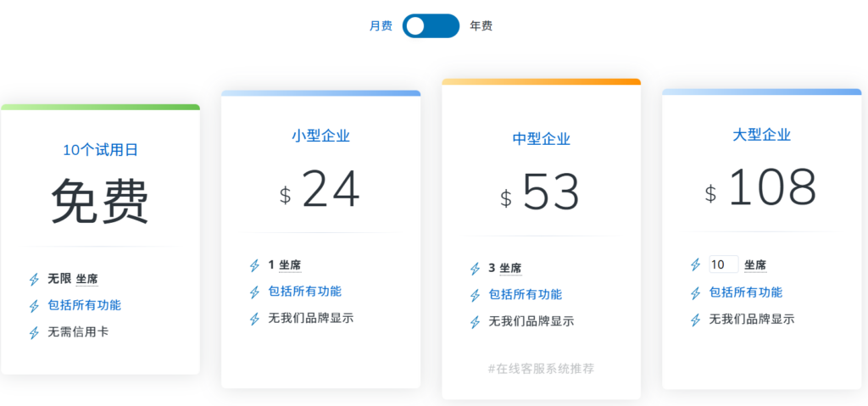Click the seat count input showing 10
868x406 pixels.
click(x=723, y=264)
